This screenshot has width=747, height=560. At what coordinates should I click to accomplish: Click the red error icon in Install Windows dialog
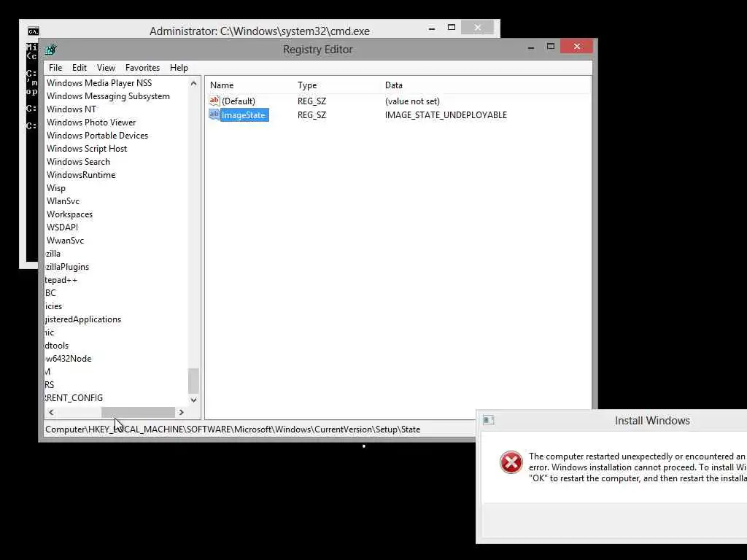pos(511,462)
